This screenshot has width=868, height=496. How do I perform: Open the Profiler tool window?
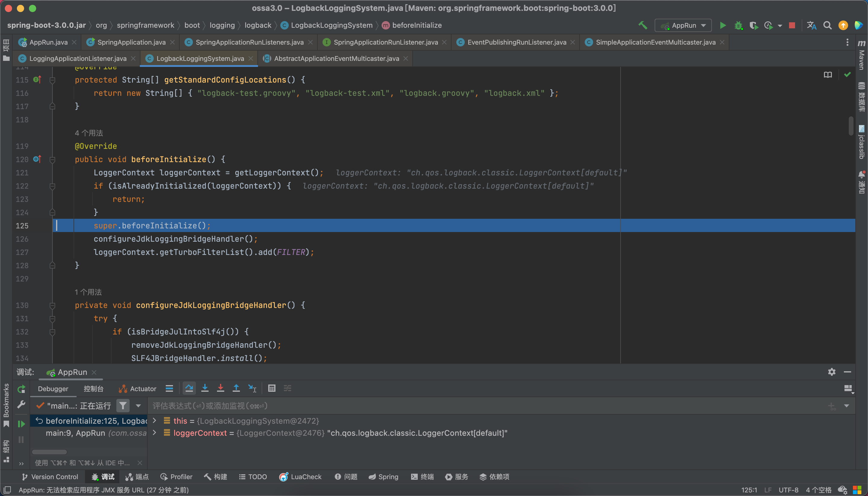pos(176,477)
